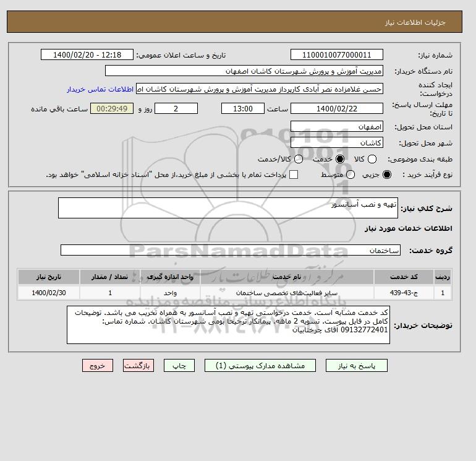Screen dimensions: 476x461
Task: Click مشاهده مدارک پیوستی (1) button
Action: [260, 366]
